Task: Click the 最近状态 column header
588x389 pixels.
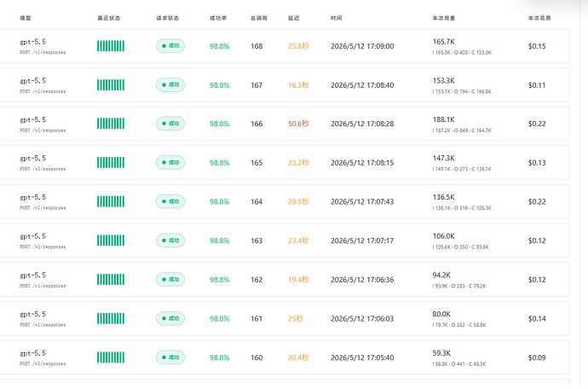Action: 109,18
